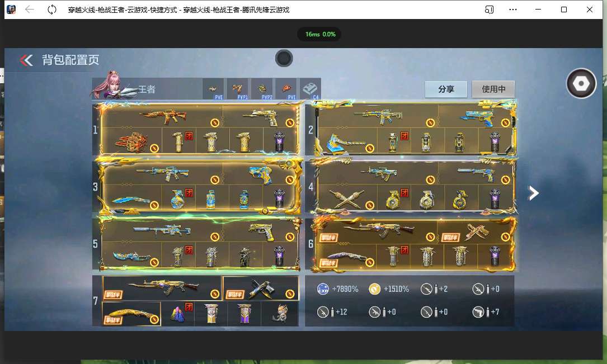This screenshot has width=607, height=364.
Task: Select backpack 1 golden pistol slot
Action: pyautogui.click(x=260, y=116)
